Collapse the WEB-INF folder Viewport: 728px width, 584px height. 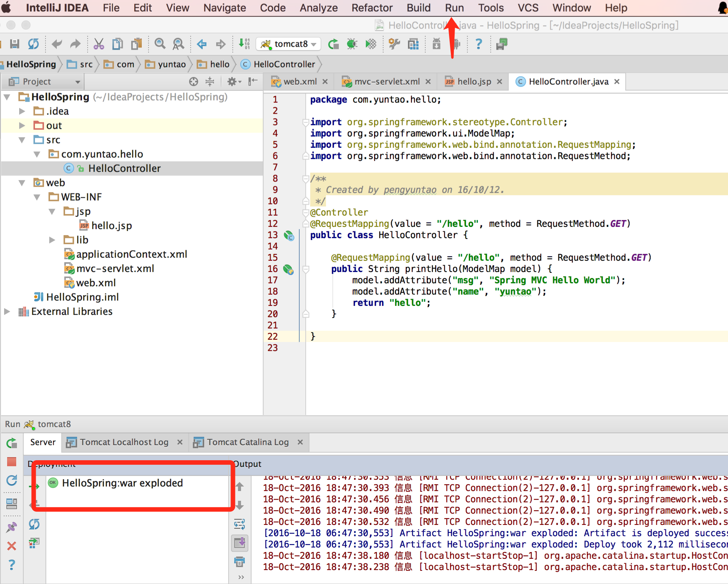click(37, 197)
